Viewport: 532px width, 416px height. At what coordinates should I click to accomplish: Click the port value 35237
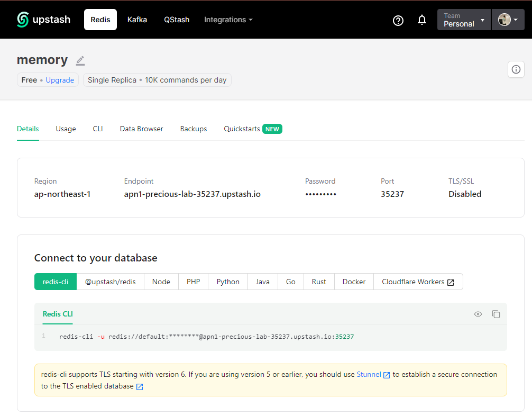pos(392,194)
